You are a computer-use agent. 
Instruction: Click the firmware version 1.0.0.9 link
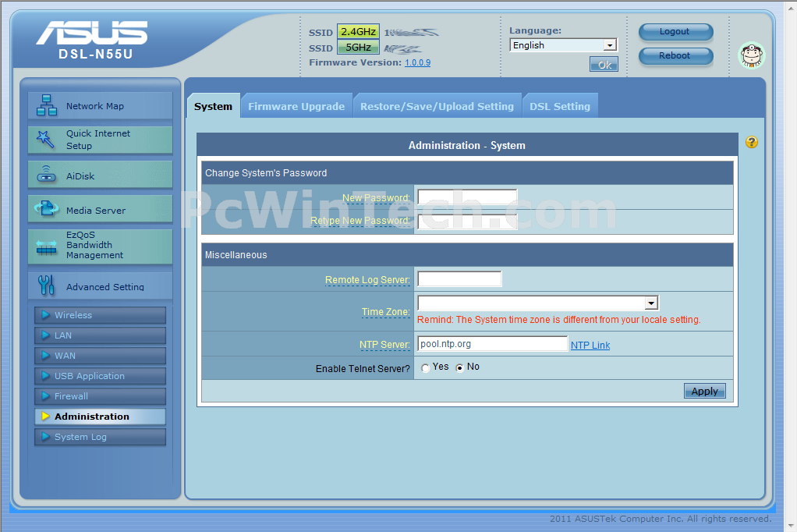click(417, 62)
